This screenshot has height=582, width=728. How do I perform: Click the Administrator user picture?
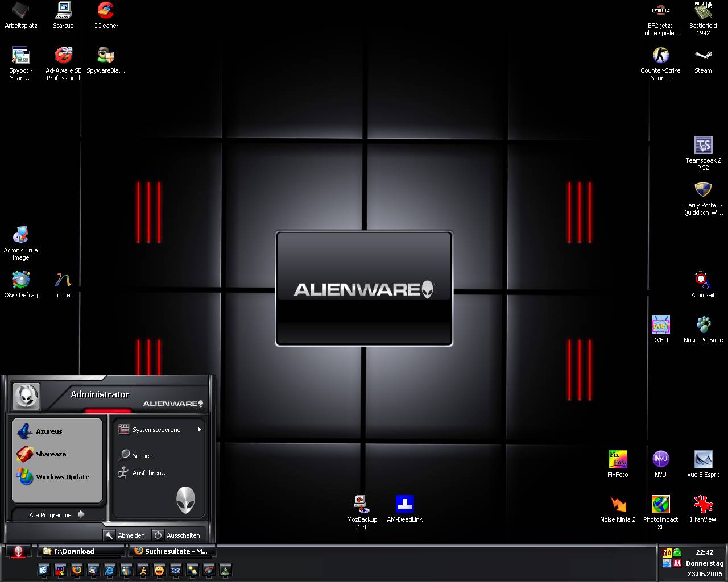(26, 396)
